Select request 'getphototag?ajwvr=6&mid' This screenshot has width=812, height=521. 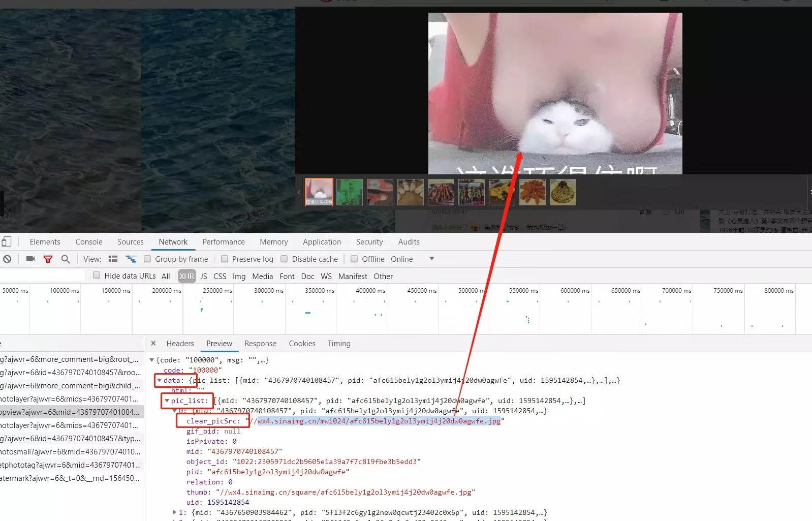point(72,465)
